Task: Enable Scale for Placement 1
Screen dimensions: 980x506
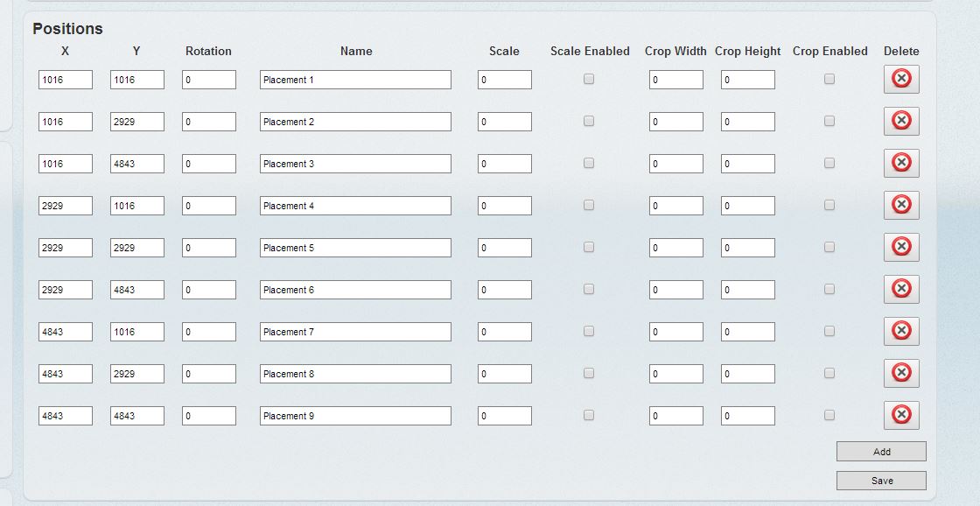Action: coord(589,79)
